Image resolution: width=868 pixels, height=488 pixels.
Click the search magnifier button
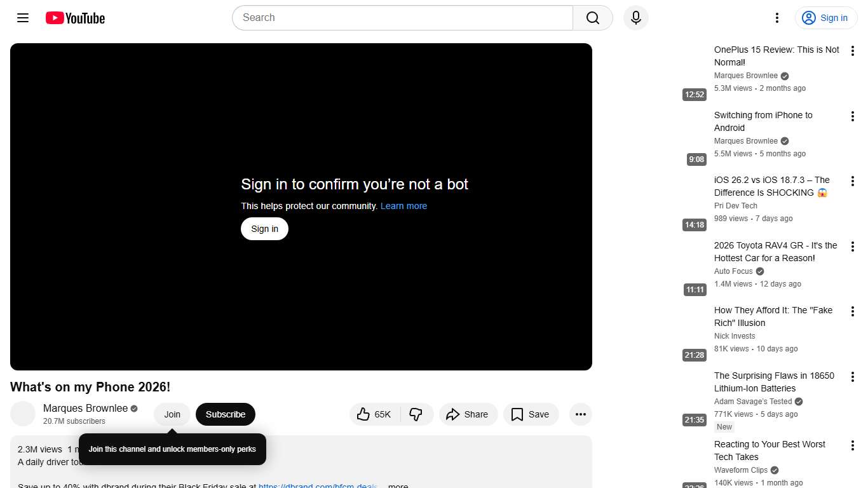click(x=592, y=18)
